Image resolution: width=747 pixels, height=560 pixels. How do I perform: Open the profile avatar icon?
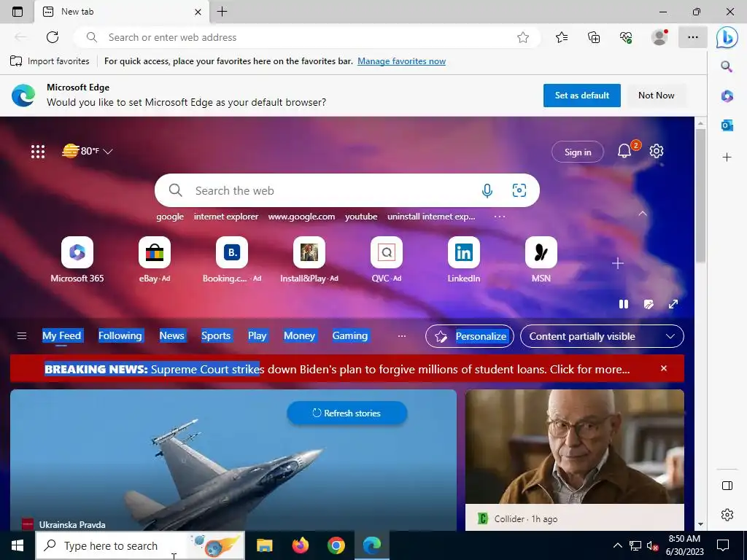pos(659,37)
